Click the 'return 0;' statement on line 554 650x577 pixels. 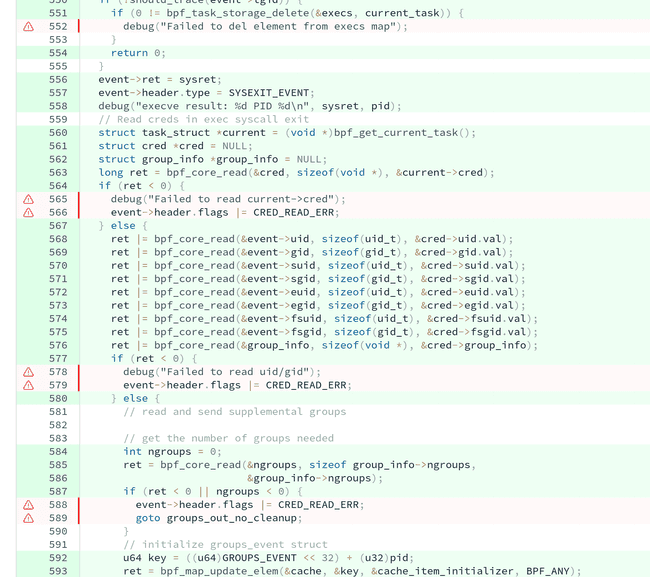point(138,53)
